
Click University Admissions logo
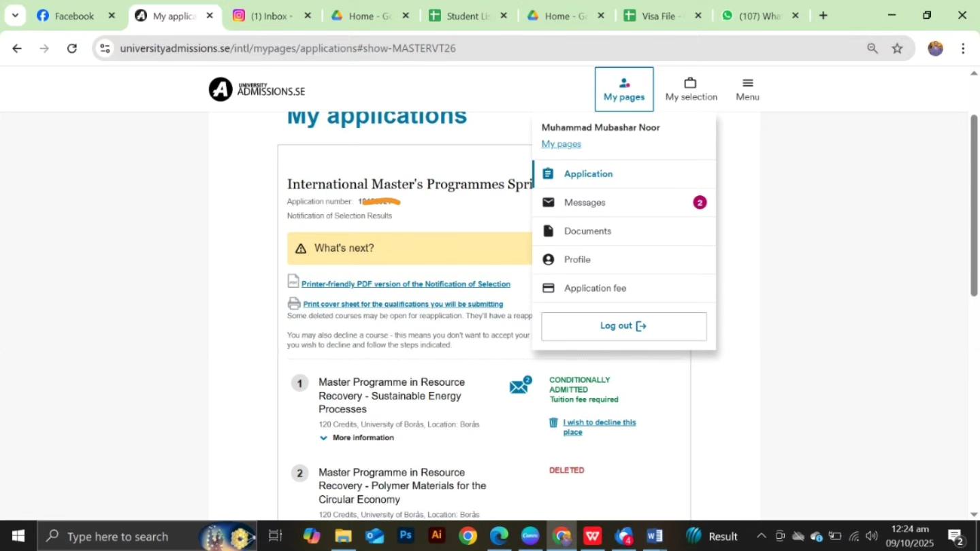257,89
